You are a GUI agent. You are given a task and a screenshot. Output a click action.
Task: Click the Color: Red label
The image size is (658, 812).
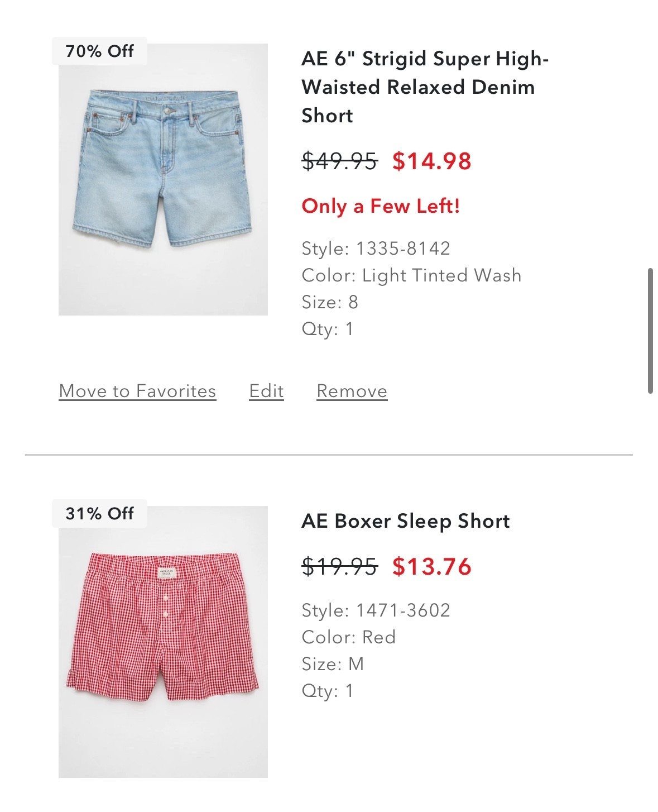tap(348, 637)
